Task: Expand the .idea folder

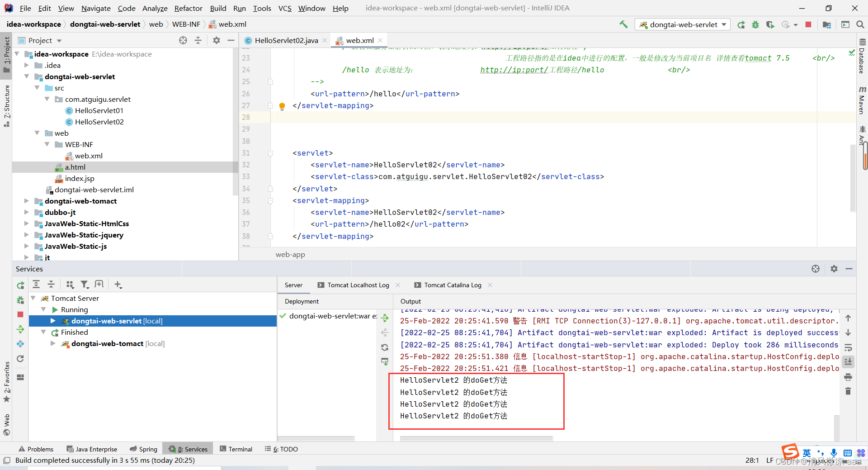Action: (27, 65)
